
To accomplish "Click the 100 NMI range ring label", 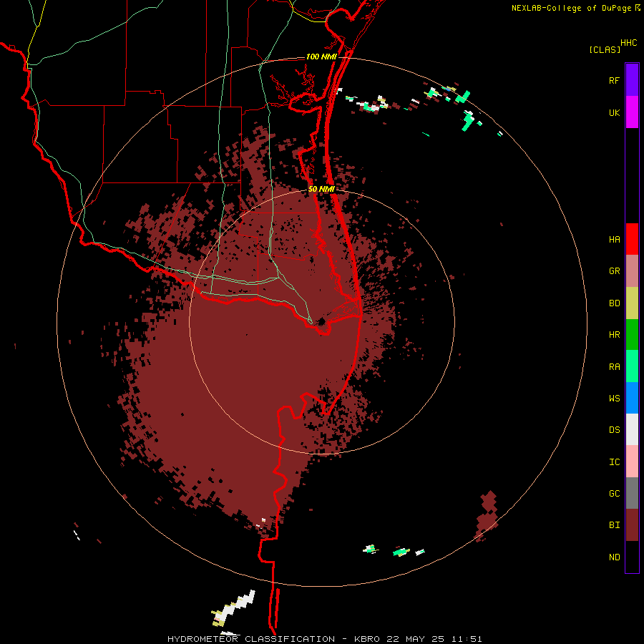I will (321, 57).
